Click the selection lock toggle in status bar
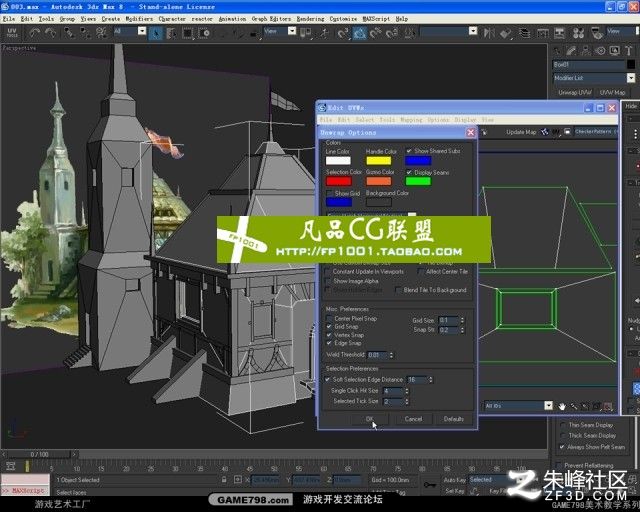The image size is (640, 512). [x=224, y=480]
